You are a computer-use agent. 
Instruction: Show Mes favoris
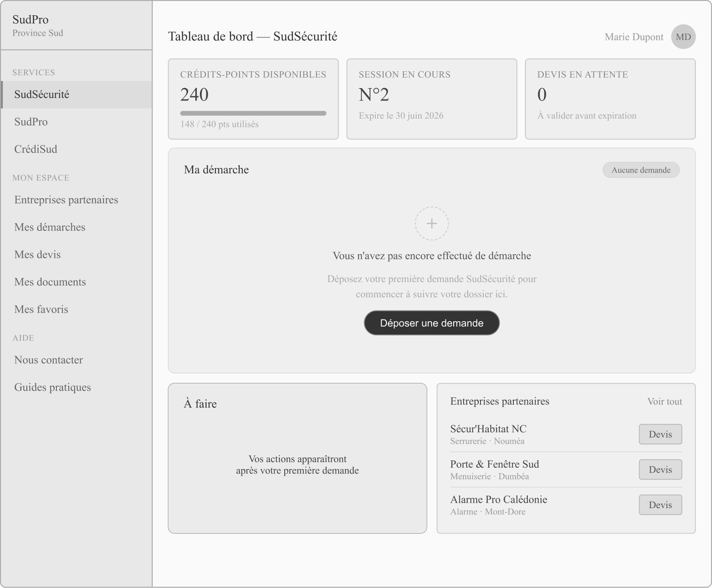click(77, 309)
